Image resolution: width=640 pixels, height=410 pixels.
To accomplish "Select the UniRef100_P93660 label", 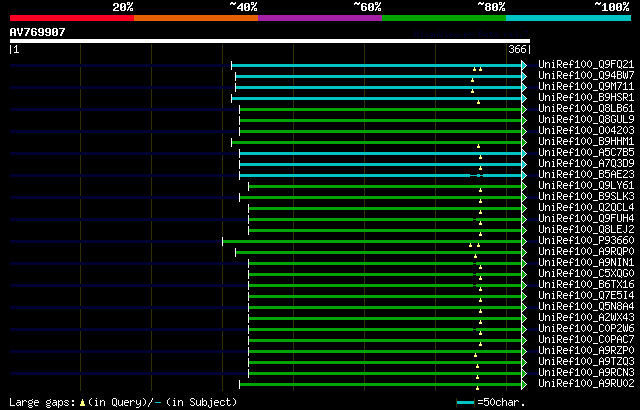I will (586, 240).
